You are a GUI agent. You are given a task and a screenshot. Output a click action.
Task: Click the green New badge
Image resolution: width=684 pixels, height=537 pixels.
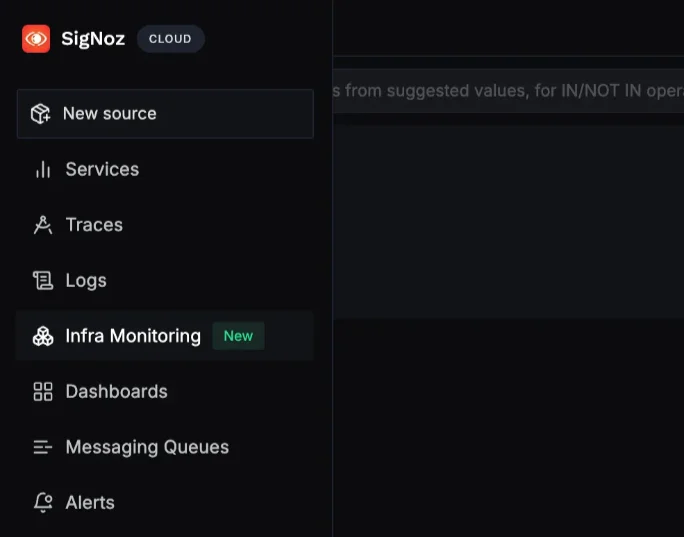[238, 336]
